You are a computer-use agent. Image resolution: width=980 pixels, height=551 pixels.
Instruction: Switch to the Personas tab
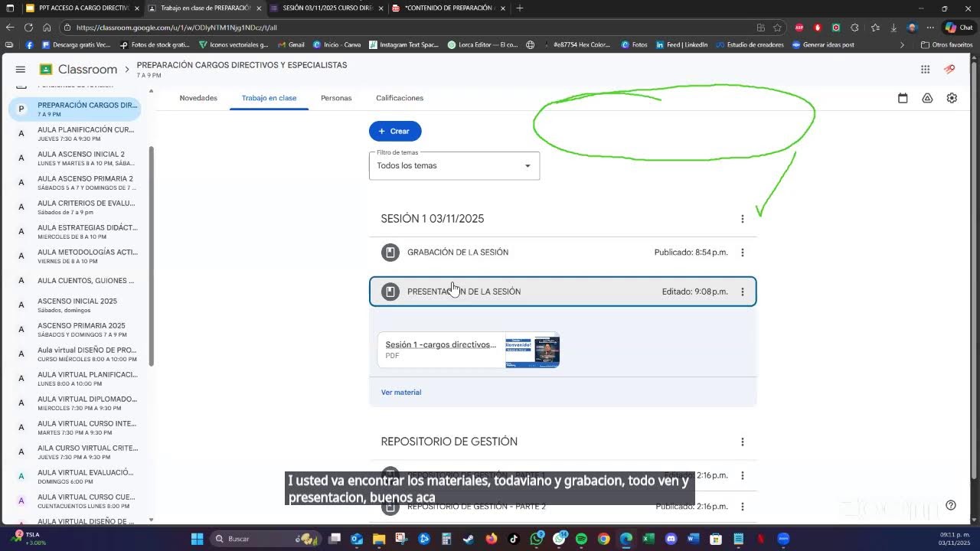click(336, 98)
